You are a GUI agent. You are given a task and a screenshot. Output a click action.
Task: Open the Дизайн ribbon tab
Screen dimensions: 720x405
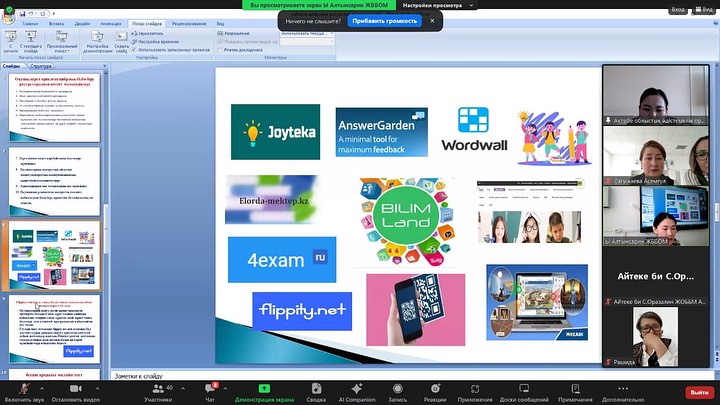(x=82, y=23)
